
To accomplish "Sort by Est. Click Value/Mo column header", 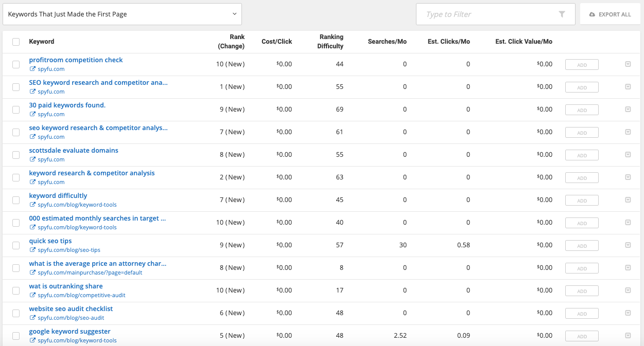I will coord(524,42).
